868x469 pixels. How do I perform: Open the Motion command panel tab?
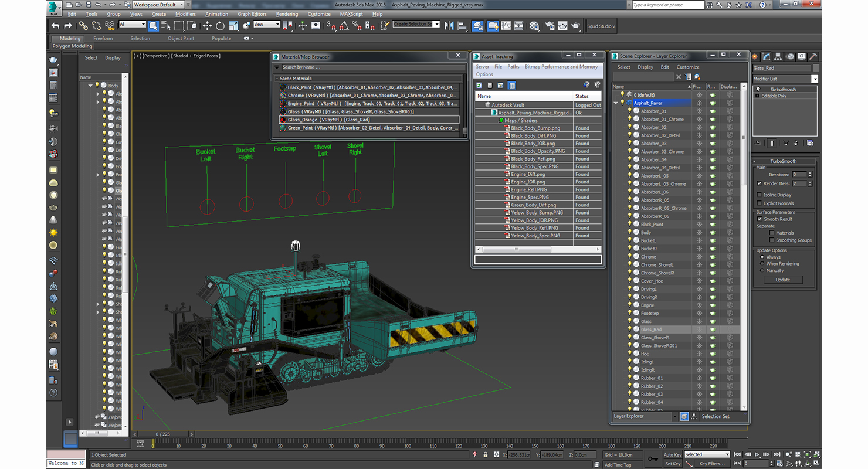click(x=790, y=56)
